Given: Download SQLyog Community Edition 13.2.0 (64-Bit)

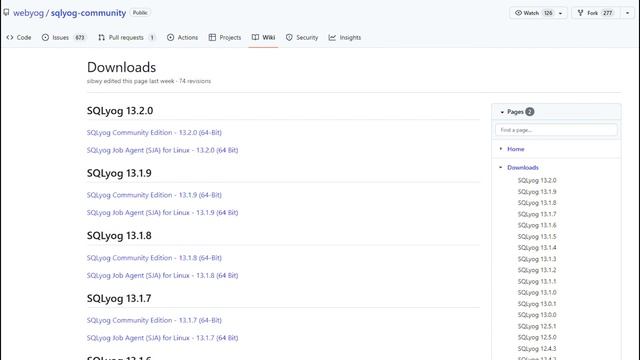Looking at the screenshot, I should click(x=154, y=133).
